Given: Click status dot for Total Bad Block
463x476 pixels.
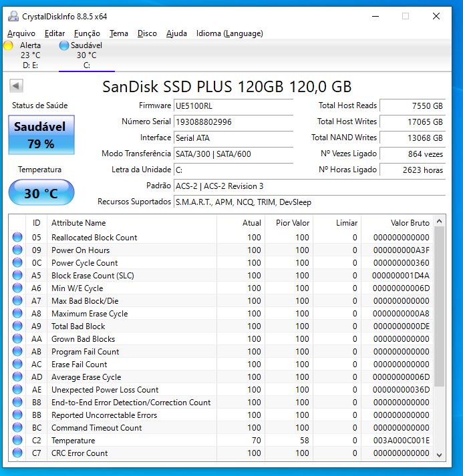Looking at the screenshot, I should pyautogui.click(x=17, y=326).
